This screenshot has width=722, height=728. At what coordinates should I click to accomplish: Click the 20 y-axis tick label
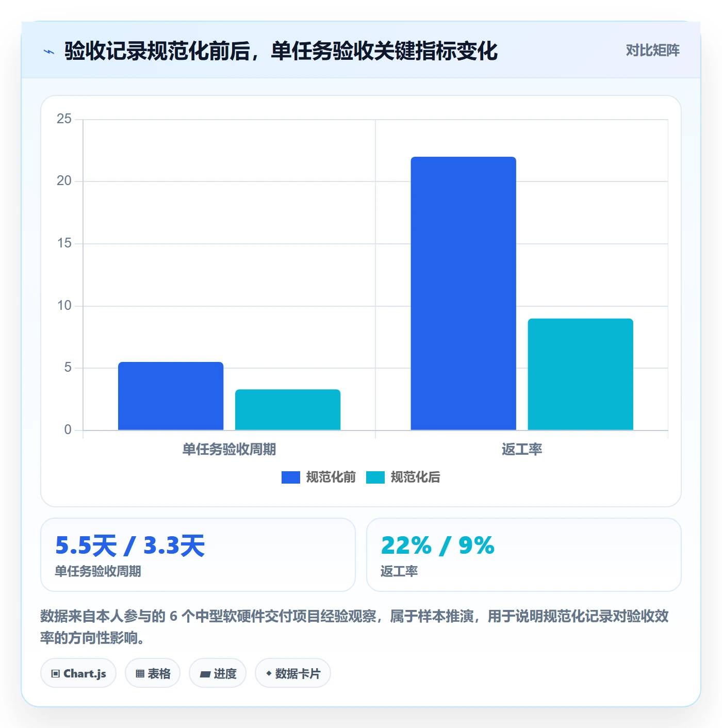coord(64,181)
